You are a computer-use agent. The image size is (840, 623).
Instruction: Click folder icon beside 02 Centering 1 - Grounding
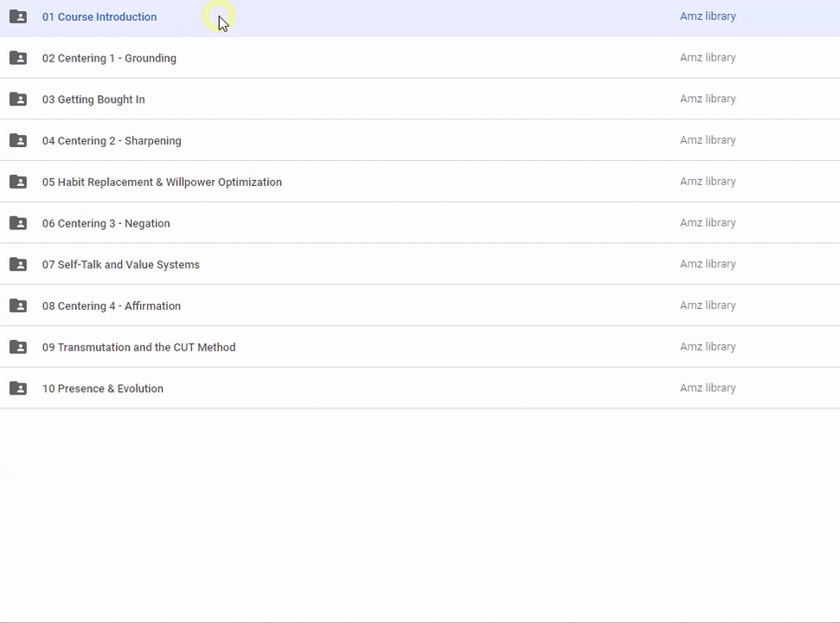pos(18,58)
